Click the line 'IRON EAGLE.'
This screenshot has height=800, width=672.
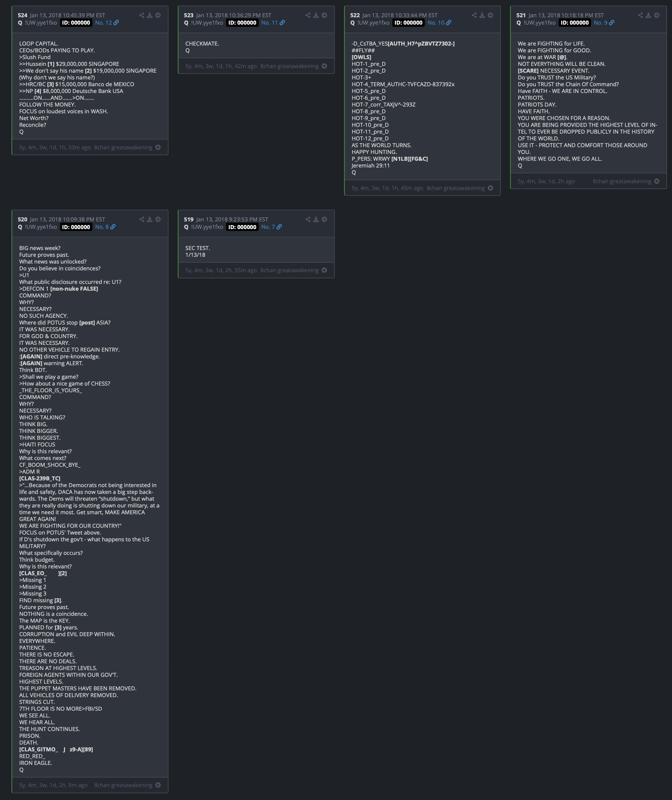pyautogui.click(x=35, y=763)
